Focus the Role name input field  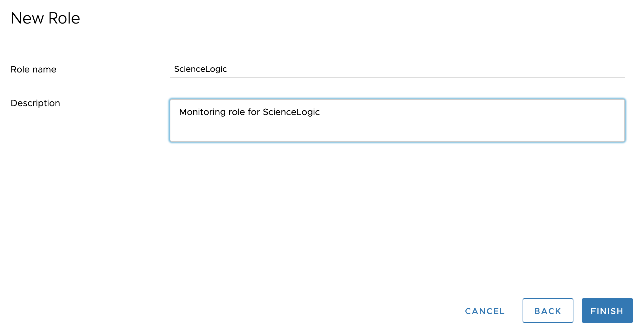(397, 69)
